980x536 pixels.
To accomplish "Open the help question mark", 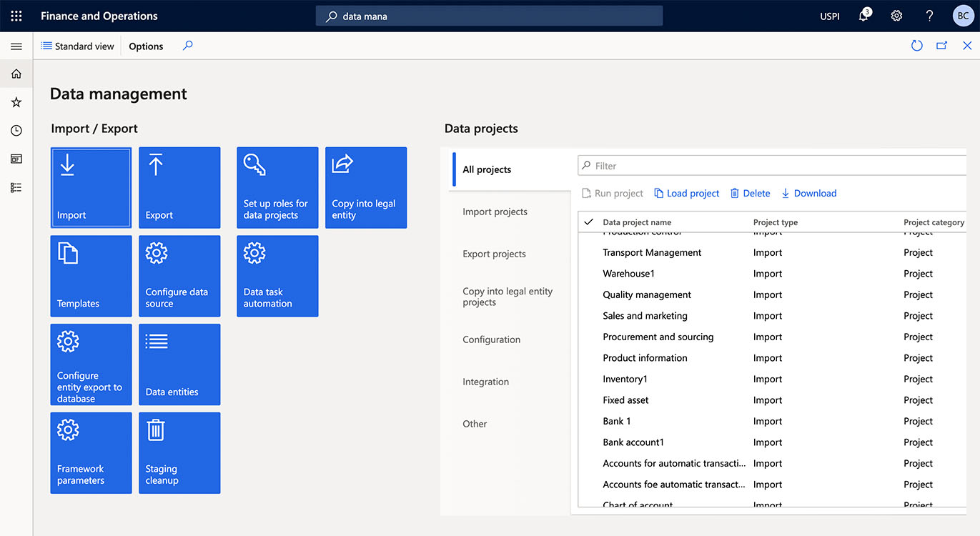I will pyautogui.click(x=929, y=16).
